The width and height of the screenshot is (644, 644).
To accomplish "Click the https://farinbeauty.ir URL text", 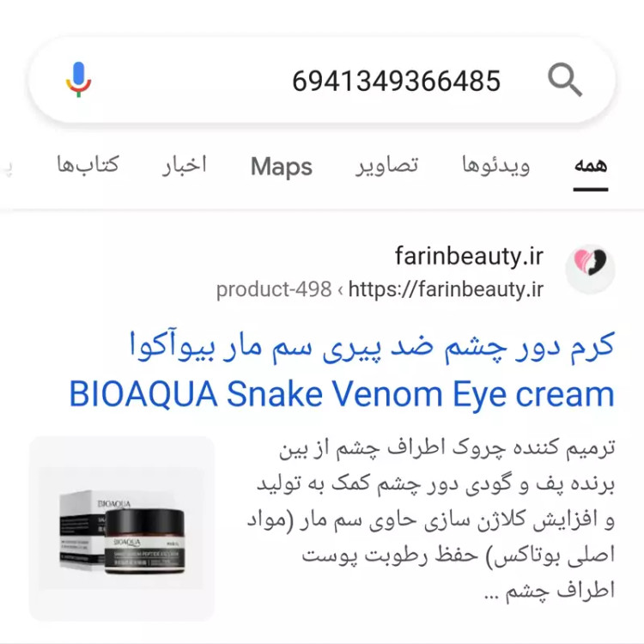I will point(446,289).
